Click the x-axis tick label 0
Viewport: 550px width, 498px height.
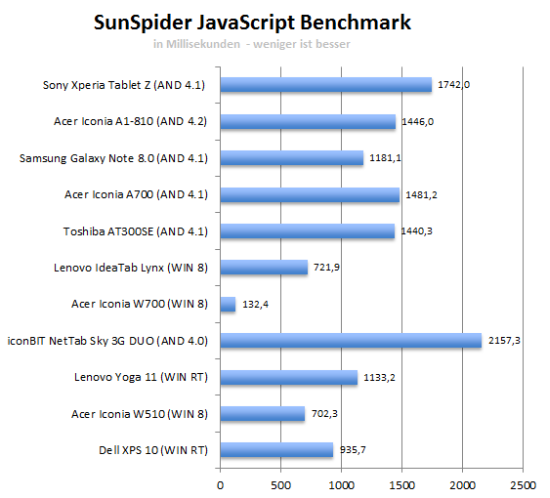coord(220,486)
